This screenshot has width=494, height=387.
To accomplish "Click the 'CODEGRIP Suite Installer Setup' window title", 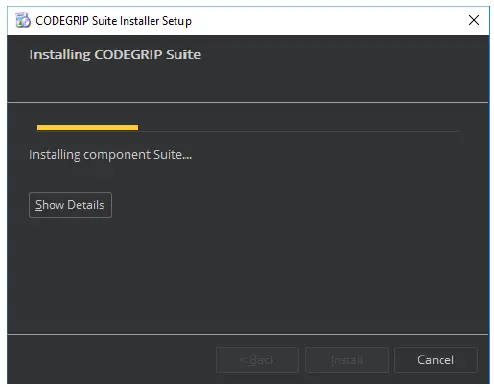I will 113,21.
